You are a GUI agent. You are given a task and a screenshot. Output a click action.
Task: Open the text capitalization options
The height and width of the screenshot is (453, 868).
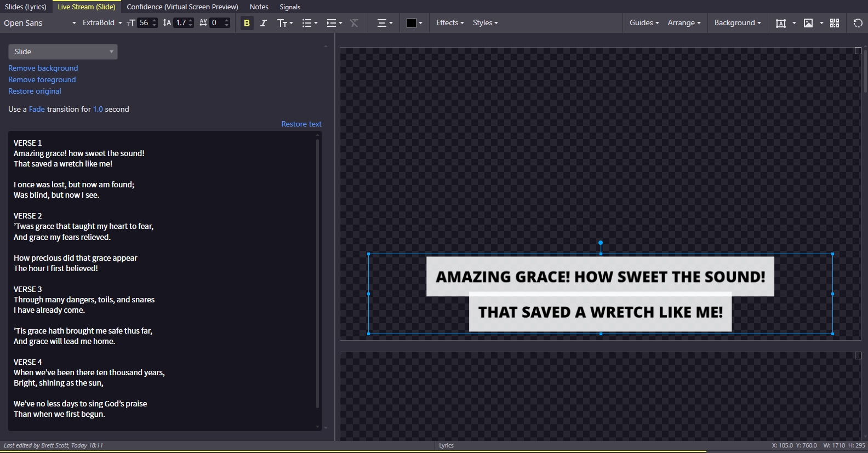point(285,23)
